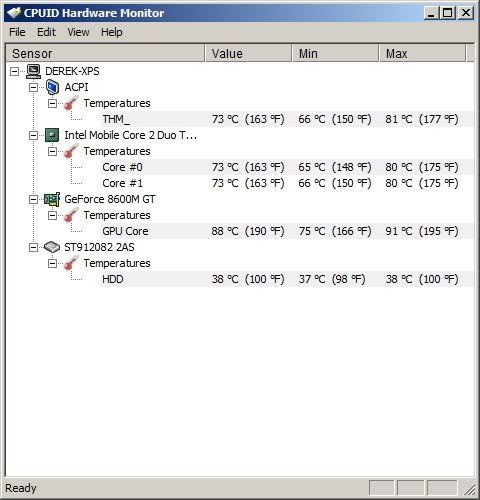
Task: Collapse the DEREK-XPS root node
Action: pos(14,71)
